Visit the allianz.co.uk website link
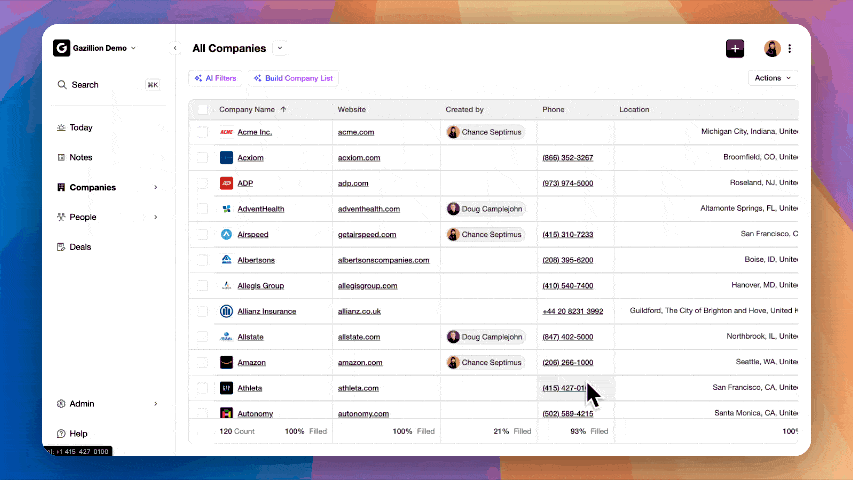Screen dimensions: 853x480 tap(359, 311)
